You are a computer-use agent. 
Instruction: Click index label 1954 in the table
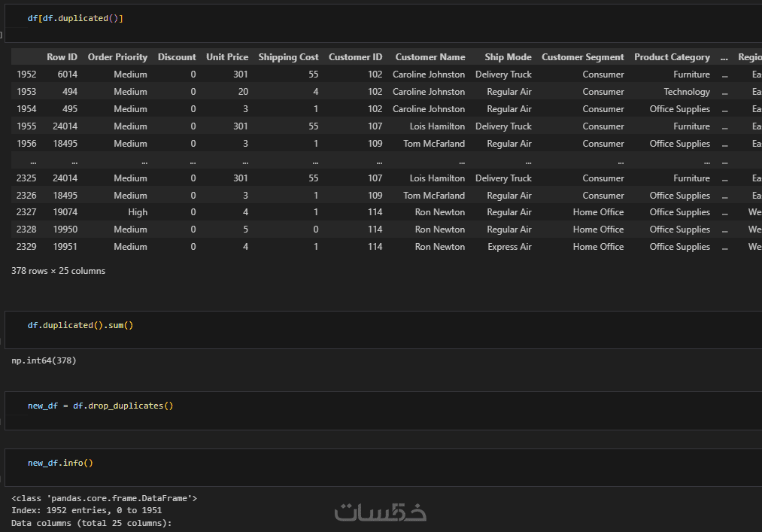pos(26,109)
